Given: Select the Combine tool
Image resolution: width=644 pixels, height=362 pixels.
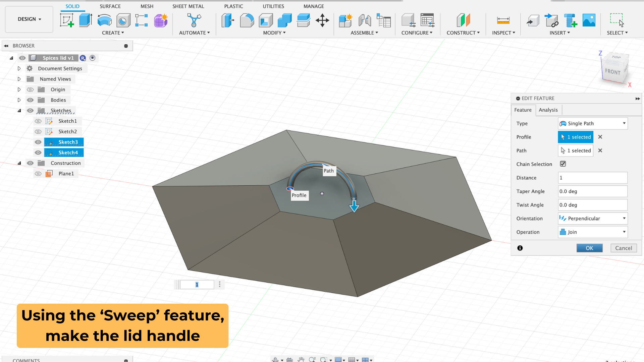Looking at the screenshot, I should (285, 20).
